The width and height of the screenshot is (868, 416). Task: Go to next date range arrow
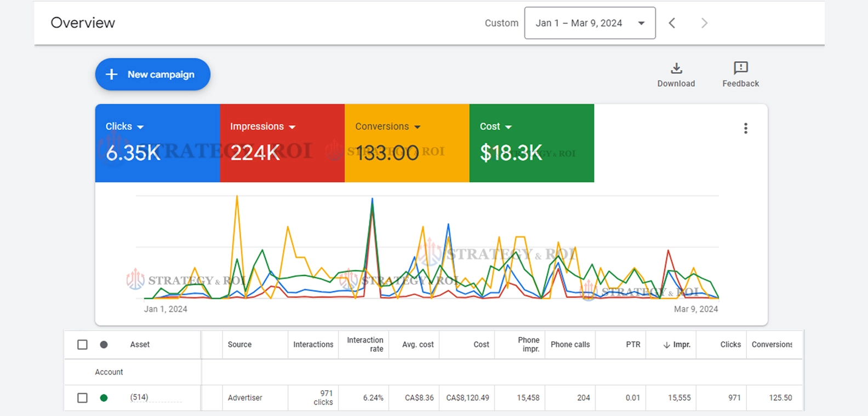704,23
